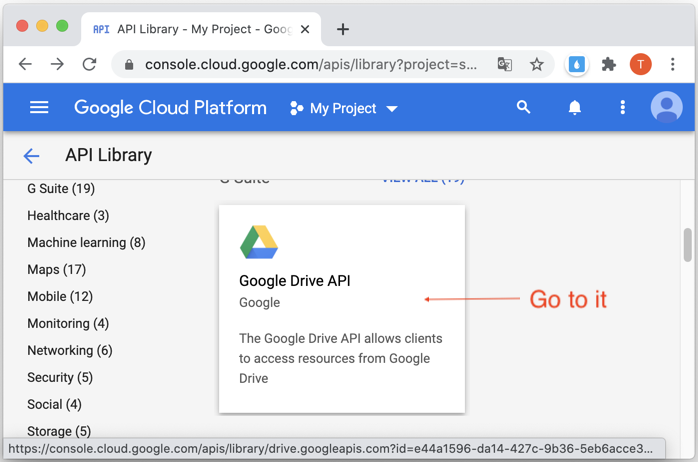Click the Google Cloud Platform logo text
698x462 pixels.
click(x=170, y=108)
